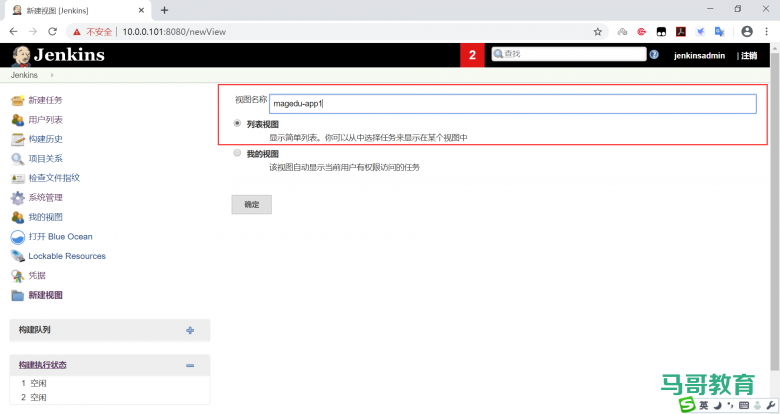
Task: Open the Blue Ocean icon
Action: click(x=17, y=237)
